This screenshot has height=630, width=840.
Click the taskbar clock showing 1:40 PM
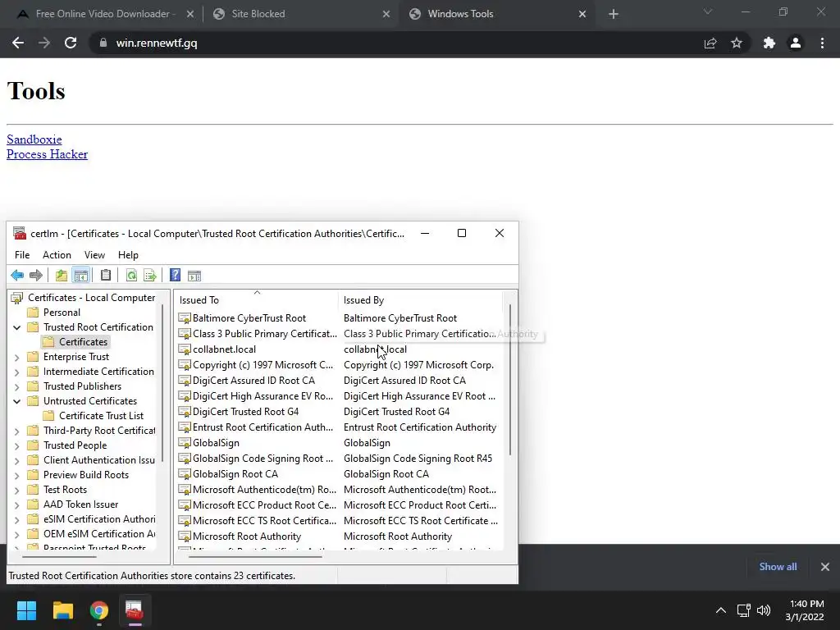805,610
